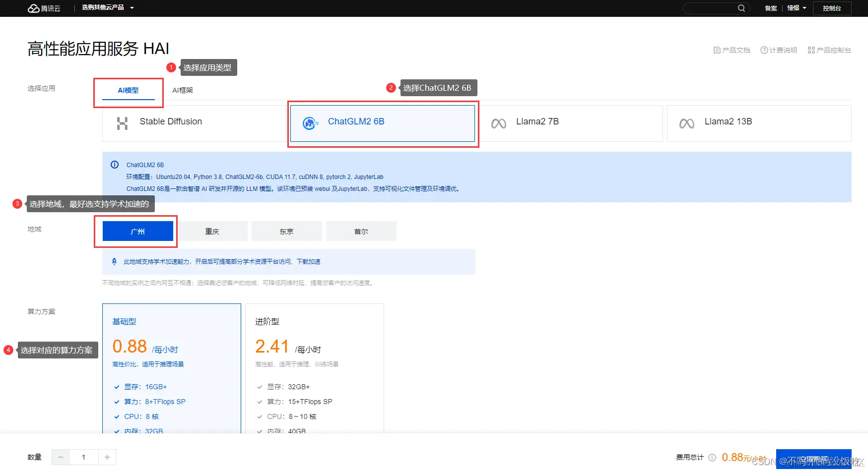Select the 重庆 region
This screenshot has width=868, height=471.
click(x=212, y=231)
